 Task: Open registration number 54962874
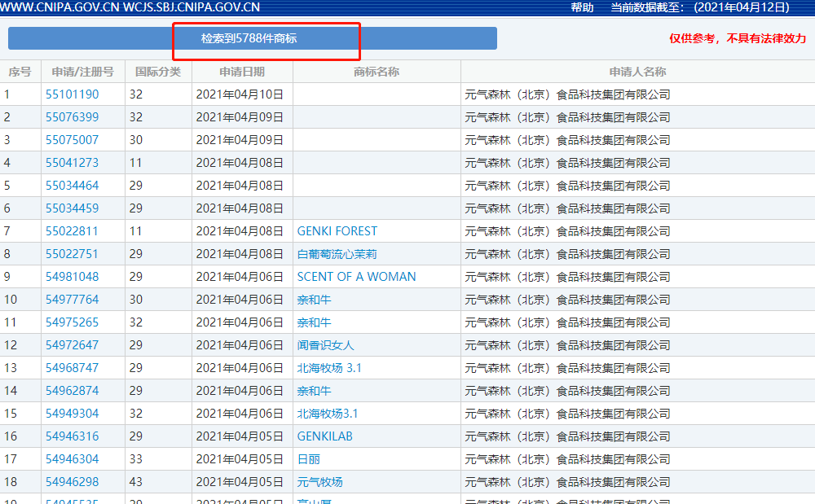72,392
